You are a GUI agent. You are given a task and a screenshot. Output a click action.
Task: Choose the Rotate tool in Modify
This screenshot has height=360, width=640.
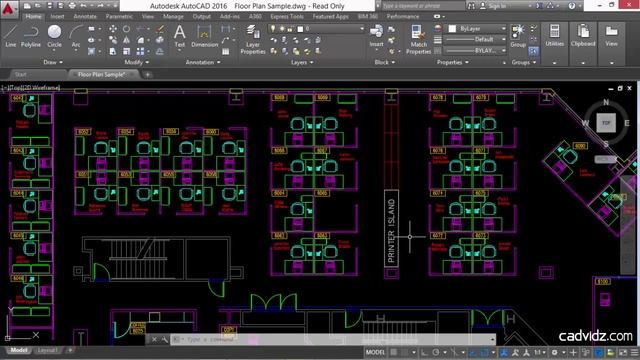(x=127, y=29)
